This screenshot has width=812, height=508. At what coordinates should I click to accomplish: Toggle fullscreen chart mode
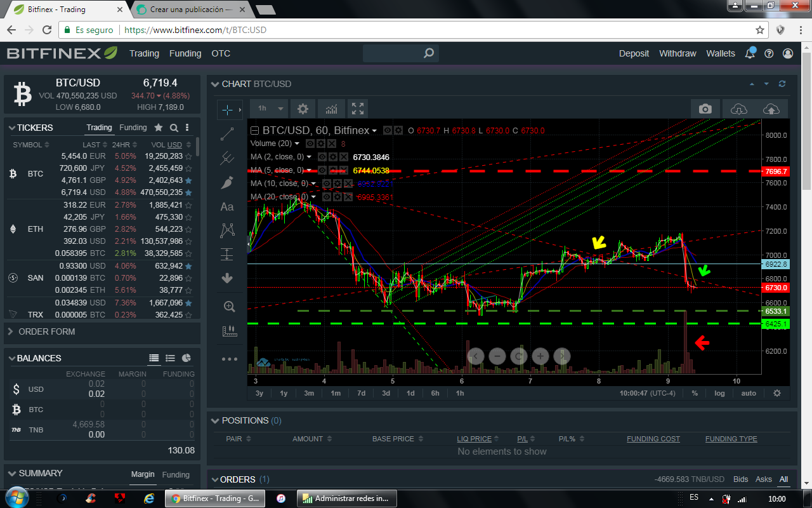pyautogui.click(x=358, y=109)
